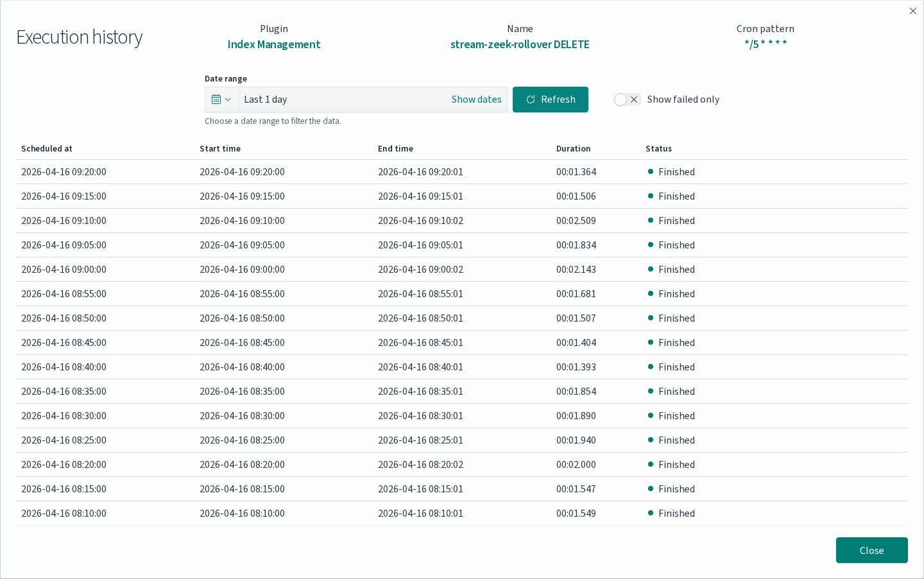
Task: Click the refresh arrow icon on Refresh button
Action: (x=530, y=99)
